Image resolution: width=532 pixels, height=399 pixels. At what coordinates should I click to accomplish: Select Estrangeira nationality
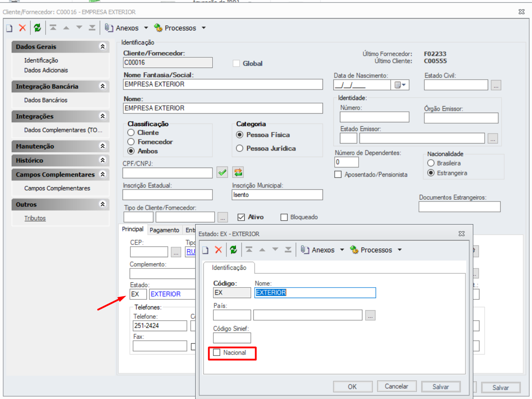point(431,173)
